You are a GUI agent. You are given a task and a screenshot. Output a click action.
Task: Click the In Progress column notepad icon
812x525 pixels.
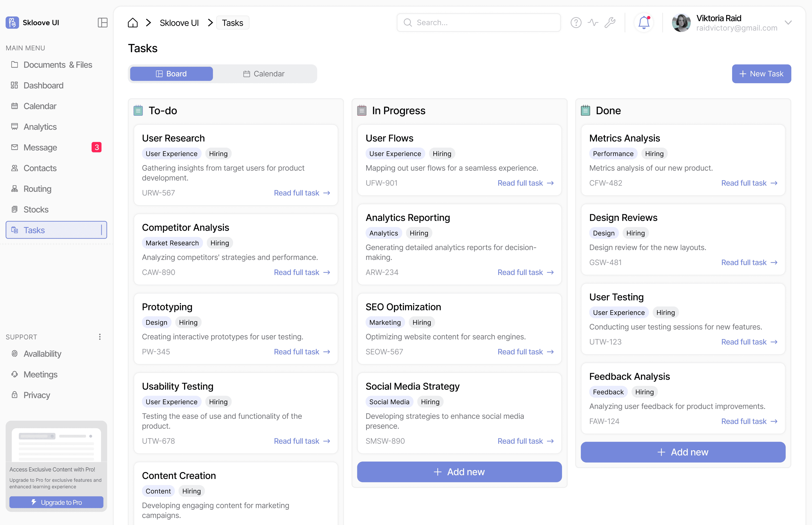(x=362, y=110)
